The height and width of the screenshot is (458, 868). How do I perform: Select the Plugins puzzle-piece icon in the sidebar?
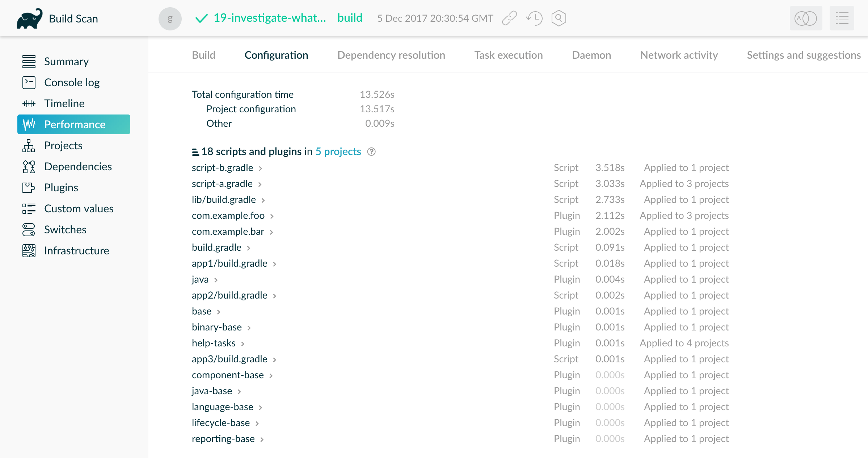tap(29, 187)
